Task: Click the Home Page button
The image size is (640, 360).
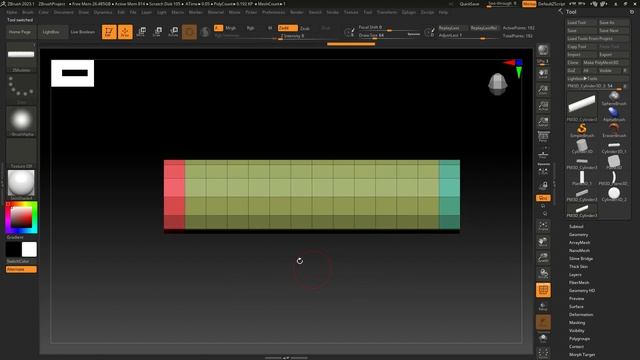Action: coord(20,32)
